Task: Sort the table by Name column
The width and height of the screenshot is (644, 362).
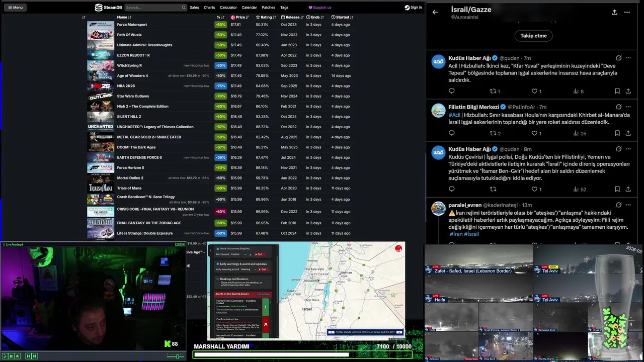Action: pos(124,17)
